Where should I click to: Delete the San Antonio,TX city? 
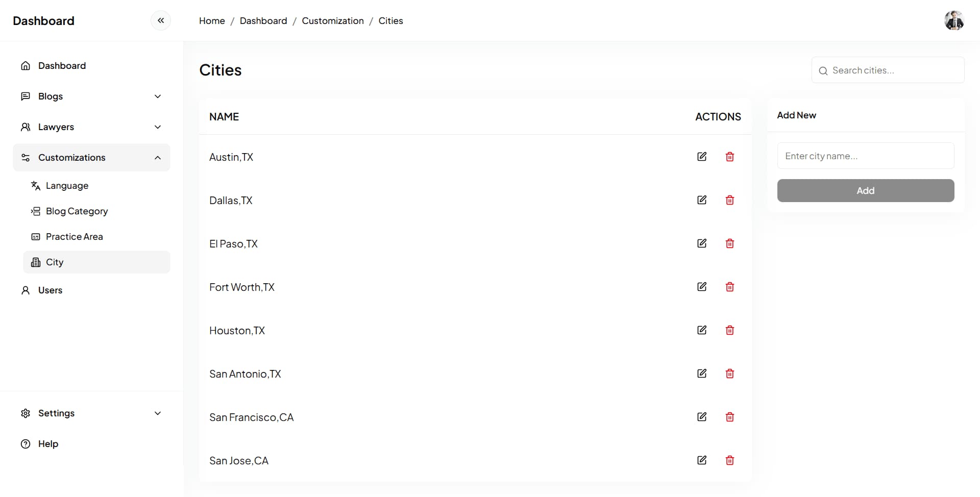point(730,374)
